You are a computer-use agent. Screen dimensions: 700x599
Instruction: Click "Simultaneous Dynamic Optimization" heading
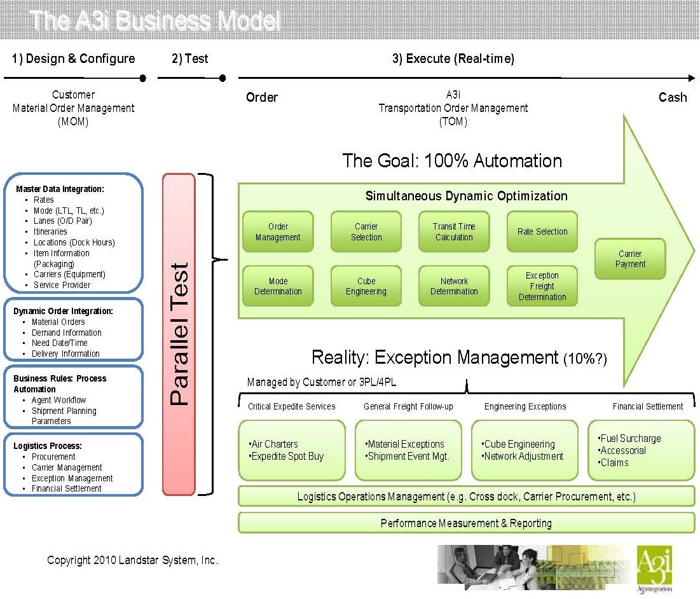point(467,196)
